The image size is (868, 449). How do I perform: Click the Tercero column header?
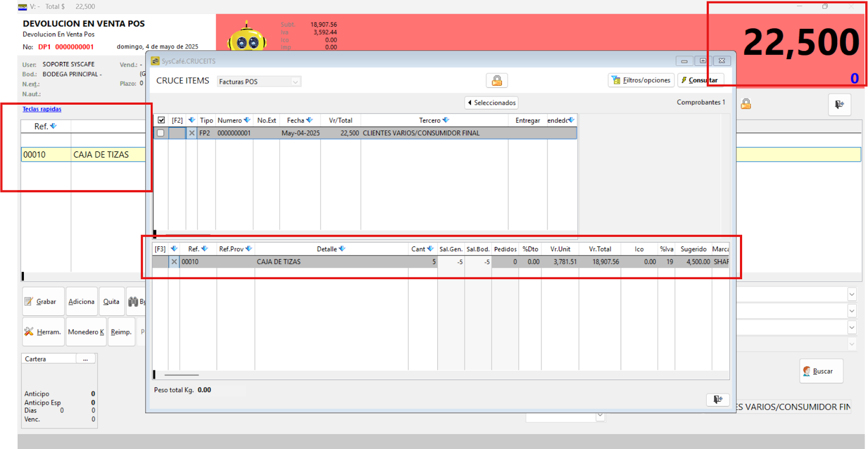[x=430, y=121]
